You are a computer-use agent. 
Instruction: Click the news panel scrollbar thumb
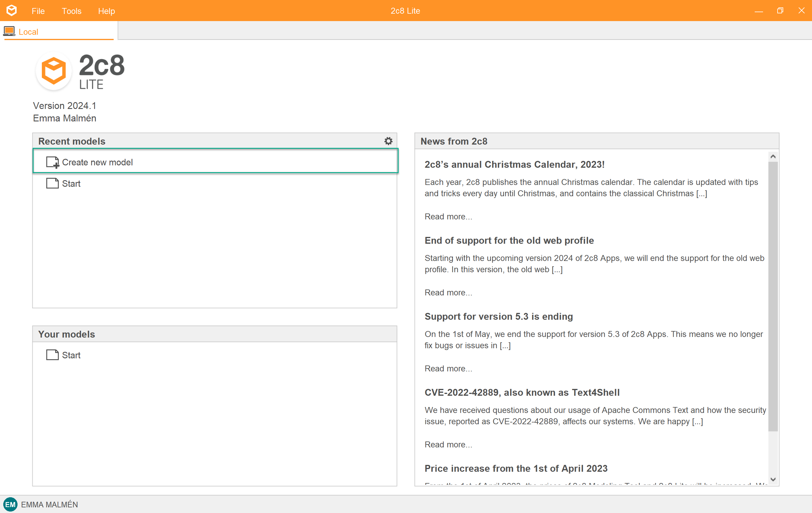point(773,297)
